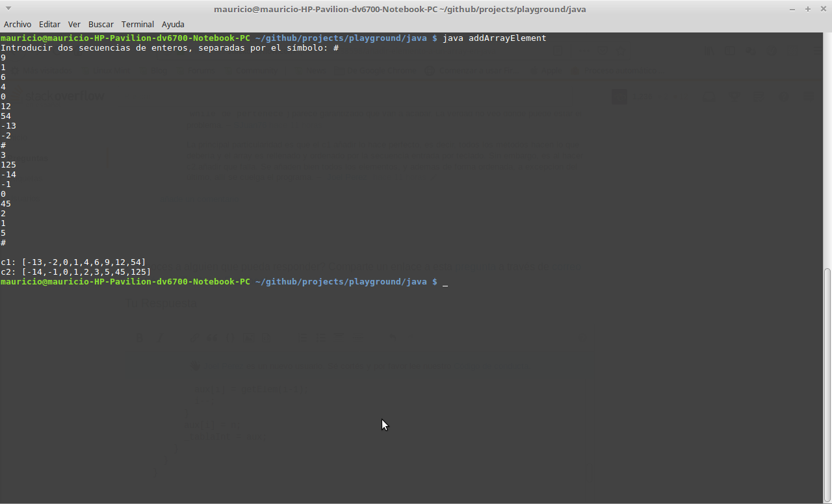The height and width of the screenshot is (504, 832).
Task: Click the c1 output line
Action: (x=73, y=262)
